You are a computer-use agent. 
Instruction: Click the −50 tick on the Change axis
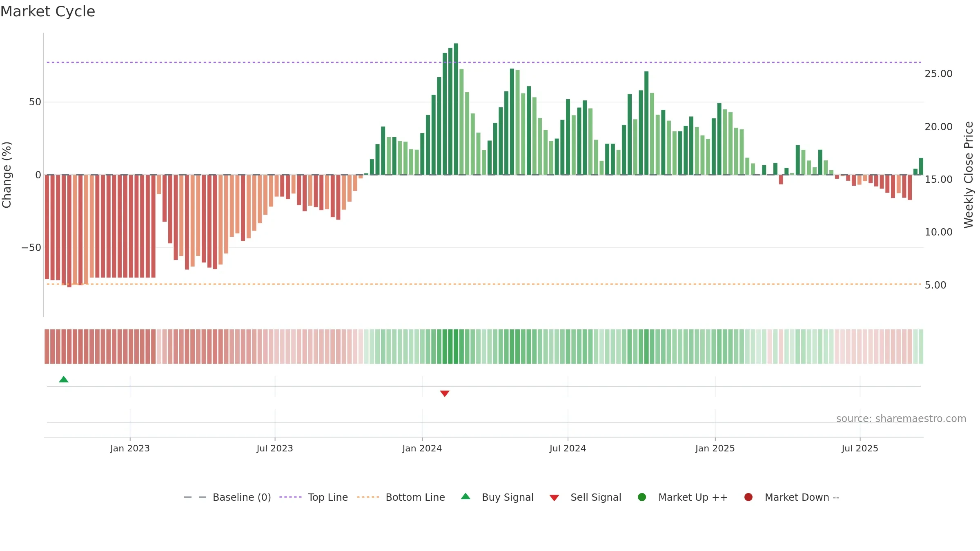pyautogui.click(x=31, y=248)
